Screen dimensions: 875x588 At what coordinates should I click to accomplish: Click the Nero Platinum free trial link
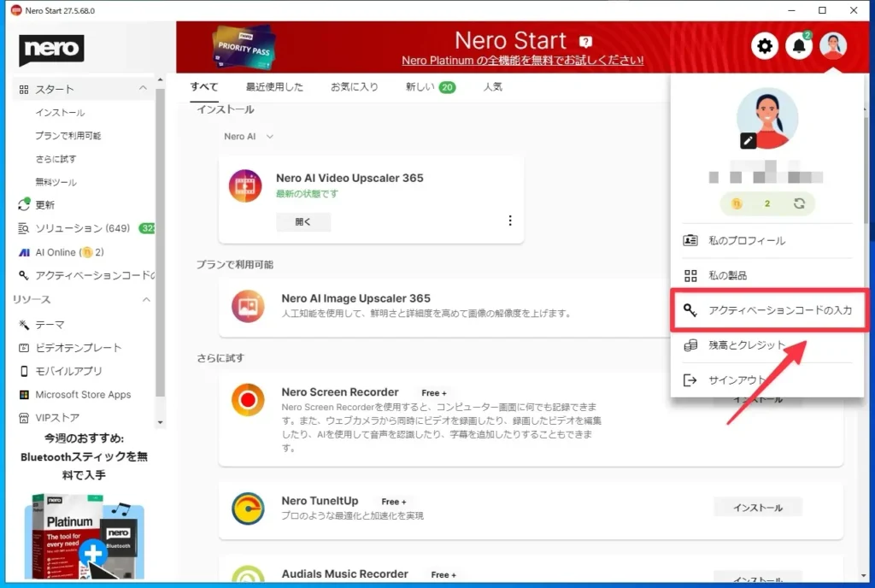(522, 61)
